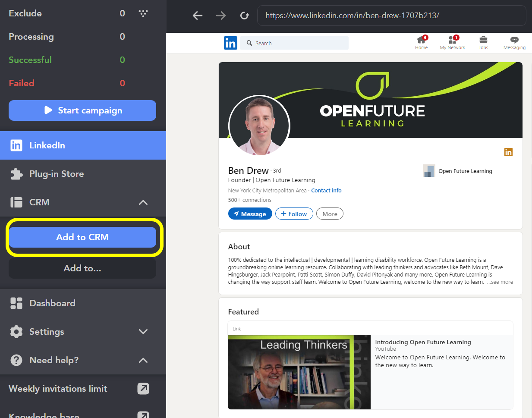Collapse the CRM section chevron
The image size is (532, 418).
143,202
